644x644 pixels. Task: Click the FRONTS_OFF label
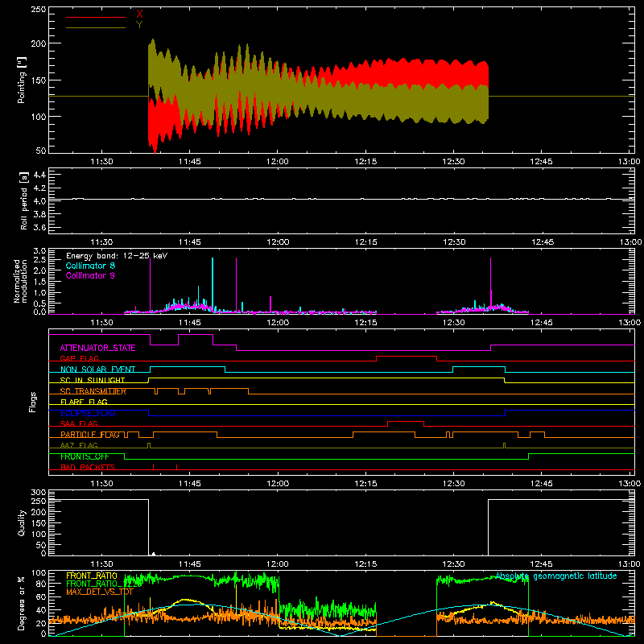pos(85,456)
